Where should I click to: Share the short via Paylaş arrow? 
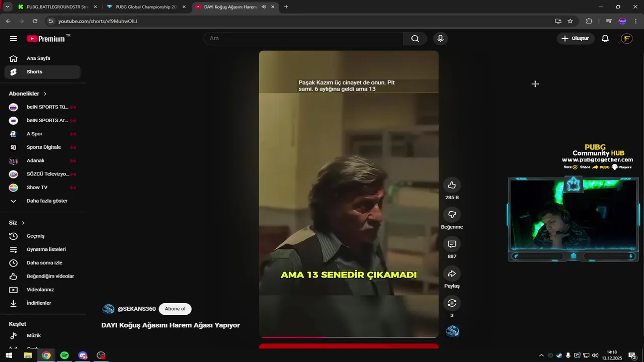[x=452, y=274]
